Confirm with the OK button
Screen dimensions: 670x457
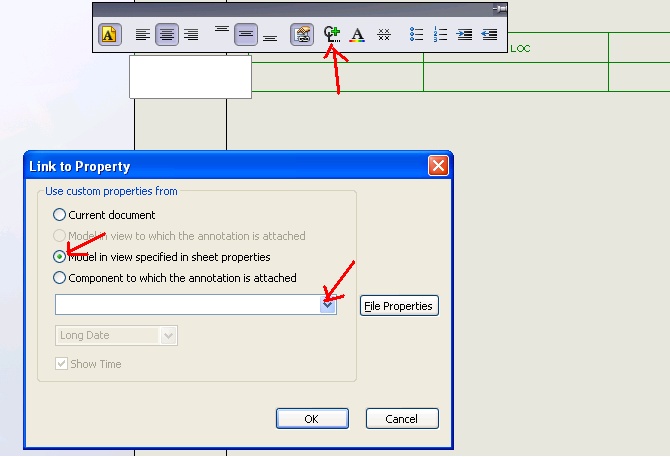click(312, 419)
